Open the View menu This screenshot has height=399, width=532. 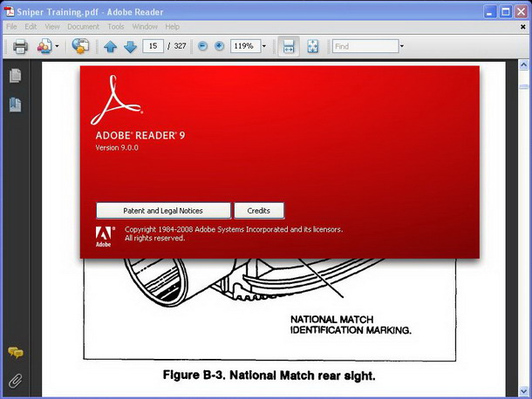click(x=52, y=26)
